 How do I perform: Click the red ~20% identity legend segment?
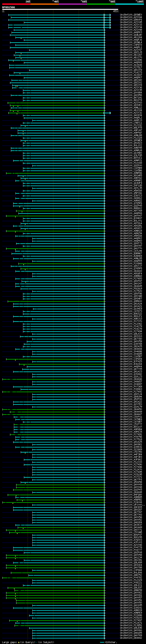pos(16,4)
